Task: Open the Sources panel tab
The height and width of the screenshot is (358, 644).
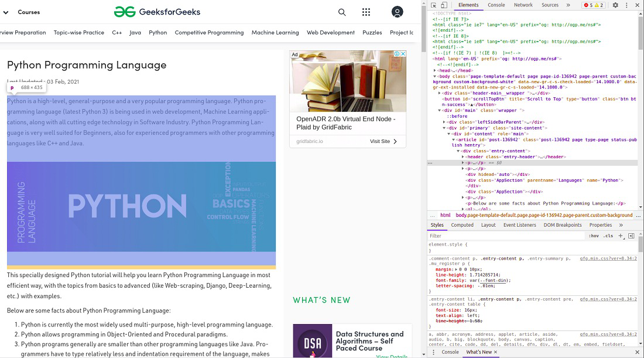Action: [x=550, y=5]
